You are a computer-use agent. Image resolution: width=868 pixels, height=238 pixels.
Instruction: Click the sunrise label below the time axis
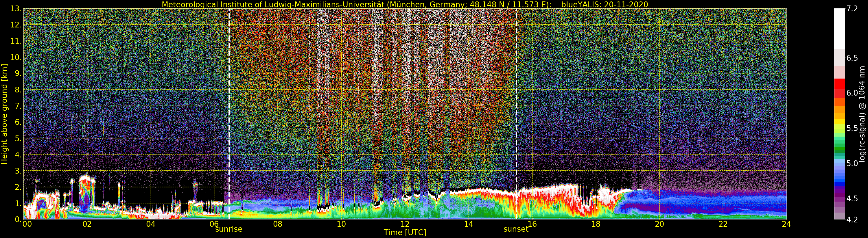point(229,229)
